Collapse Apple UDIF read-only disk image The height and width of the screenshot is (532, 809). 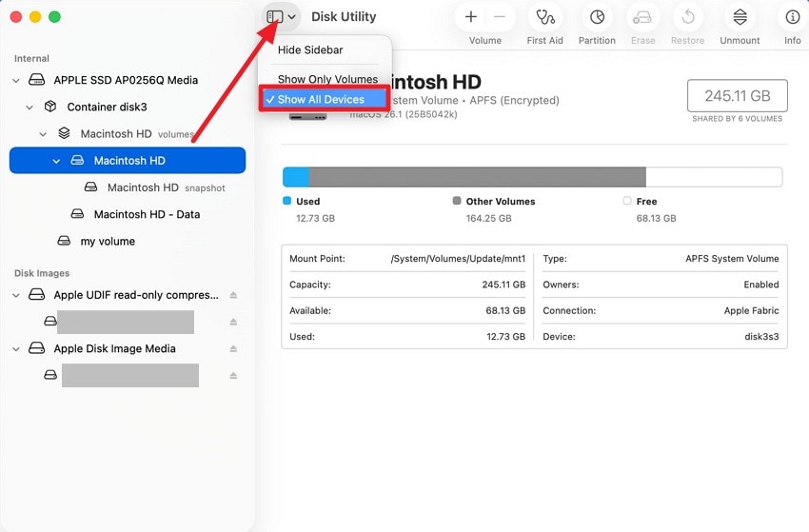pos(16,295)
